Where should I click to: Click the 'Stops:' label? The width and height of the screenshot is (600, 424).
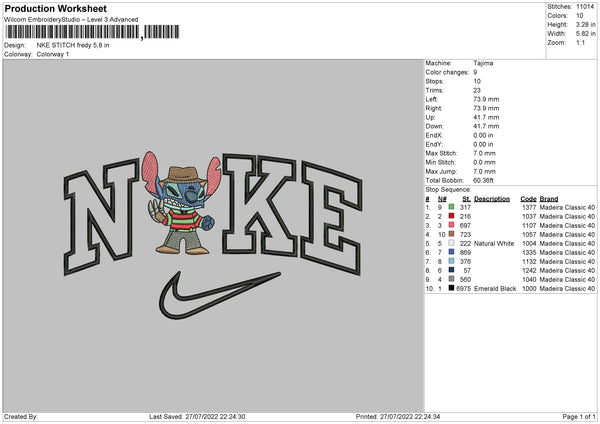(x=435, y=81)
